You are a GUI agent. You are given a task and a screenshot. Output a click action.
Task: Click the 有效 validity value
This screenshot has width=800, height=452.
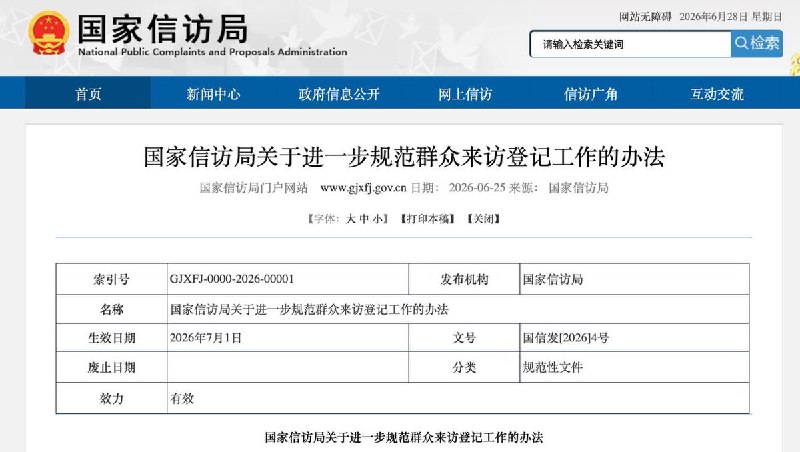coord(182,398)
